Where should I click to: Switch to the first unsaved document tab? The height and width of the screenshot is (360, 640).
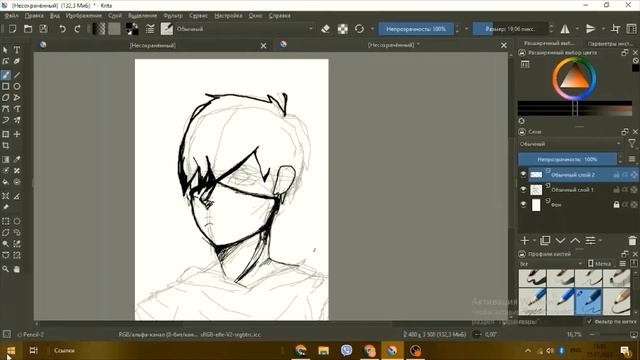click(x=153, y=45)
